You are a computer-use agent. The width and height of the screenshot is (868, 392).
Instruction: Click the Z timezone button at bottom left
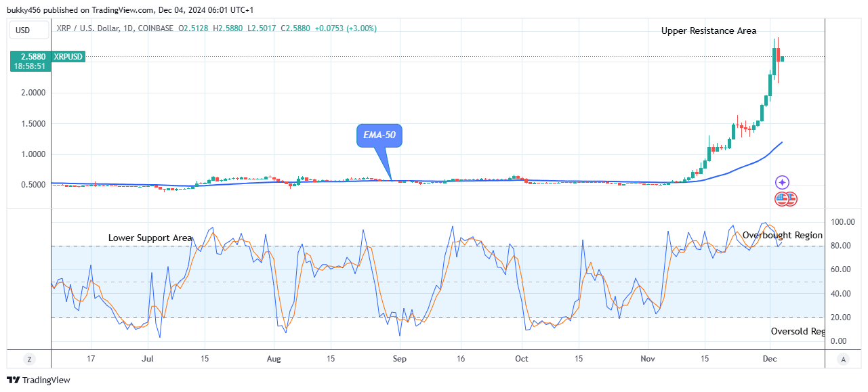pyautogui.click(x=29, y=359)
